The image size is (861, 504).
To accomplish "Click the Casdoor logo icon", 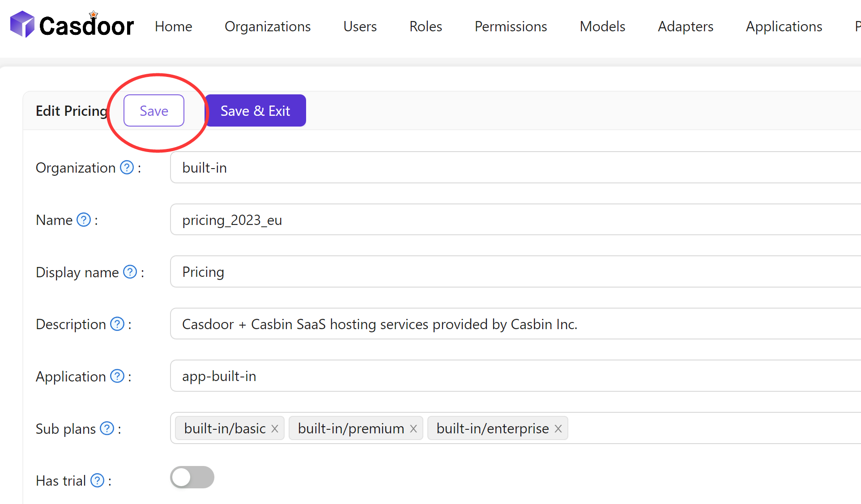I will (x=22, y=23).
